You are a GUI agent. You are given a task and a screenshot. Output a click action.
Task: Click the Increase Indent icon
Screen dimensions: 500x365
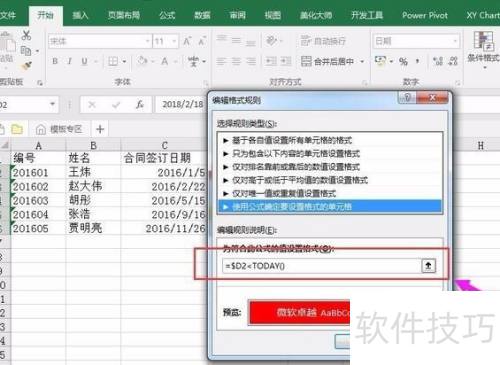[286, 61]
